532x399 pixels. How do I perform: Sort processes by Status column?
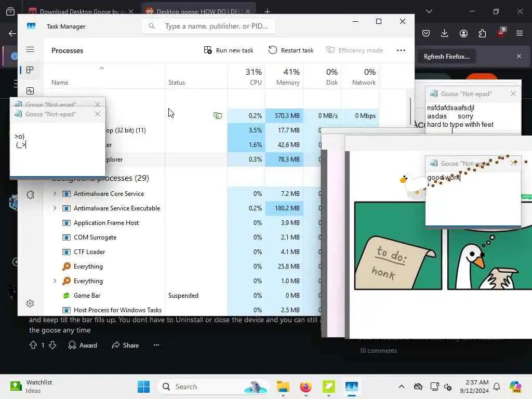[x=196, y=76]
